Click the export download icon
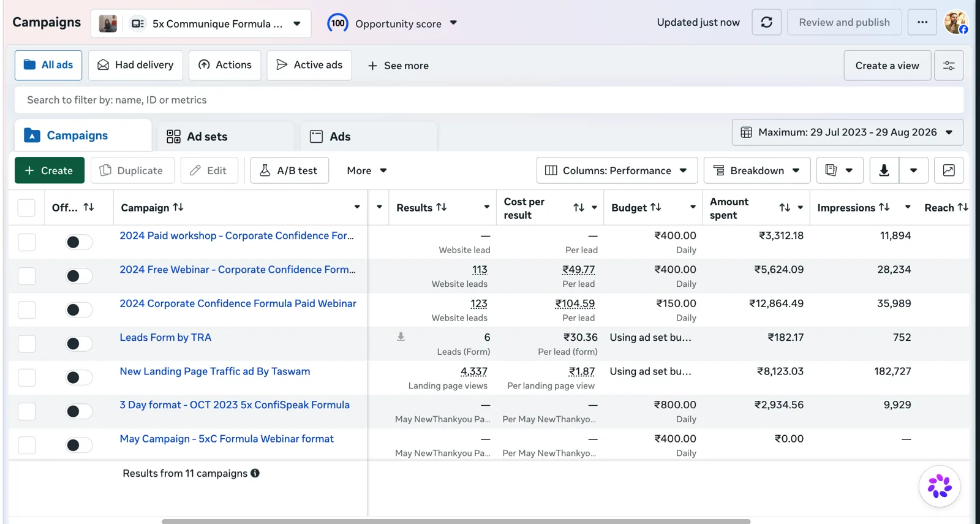The width and height of the screenshot is (980, 524). tap(884, 170)
